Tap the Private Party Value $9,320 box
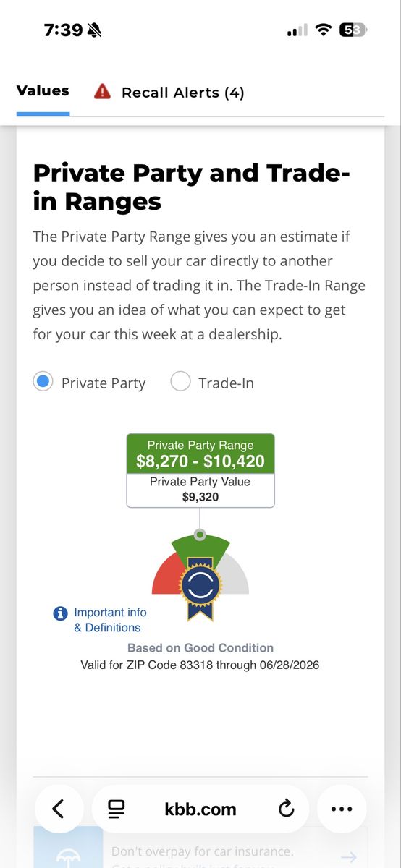Image resolution: width=401 pixels, height=868 pixels. [200, 490]
